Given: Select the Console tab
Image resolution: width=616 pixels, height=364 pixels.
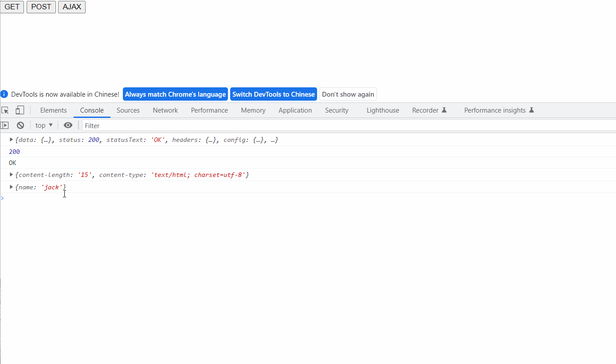Looking at the screenshot, I should pos(92,110).
